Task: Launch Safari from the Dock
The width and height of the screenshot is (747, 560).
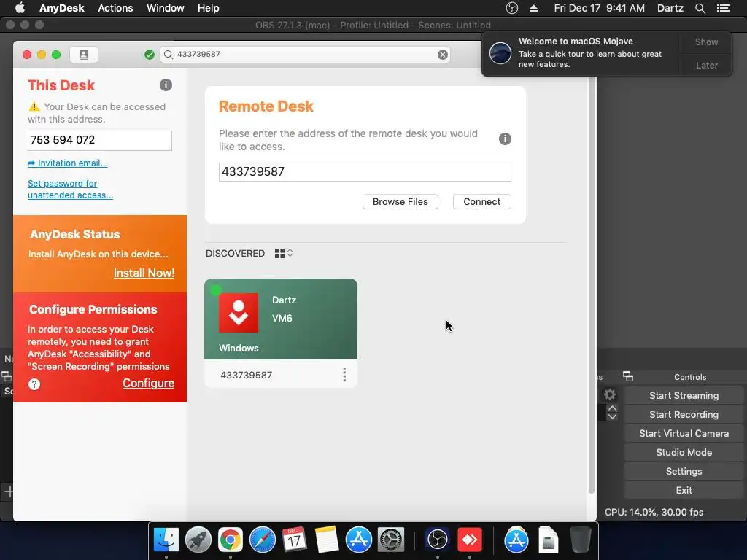Action: click(263, 540)
